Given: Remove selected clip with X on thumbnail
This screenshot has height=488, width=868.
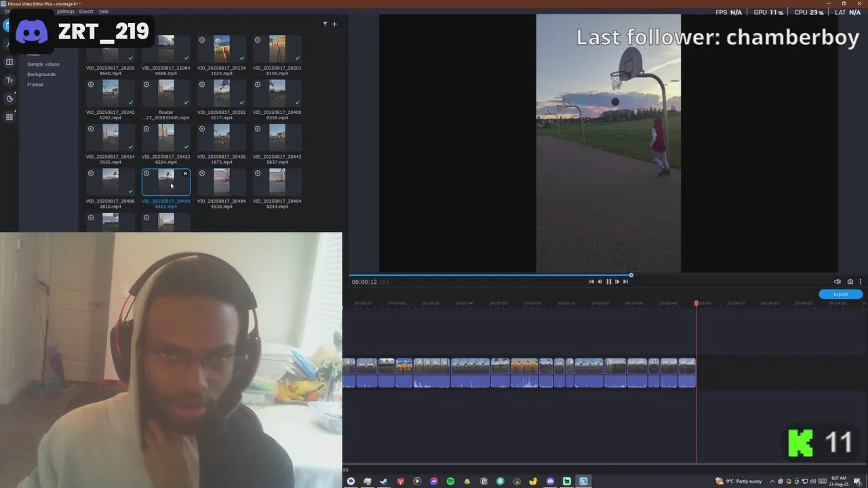Looking at the screenshot, I should click(185, 174).
